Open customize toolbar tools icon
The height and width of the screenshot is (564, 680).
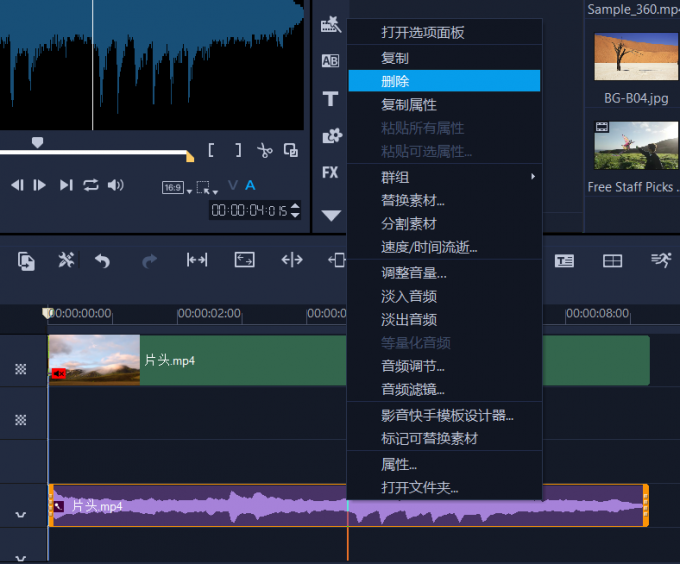[66, 260]
